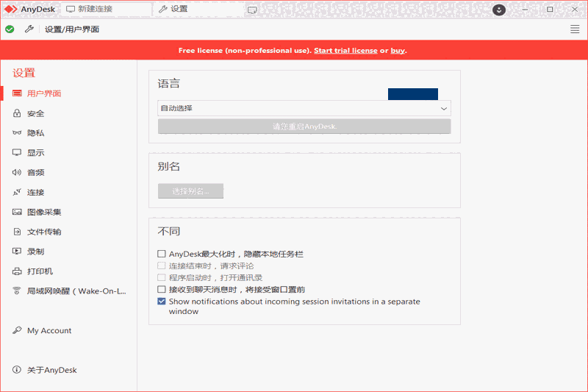Open 录制 recording settings
The width and height of the screenshot is (588, 392).
(35, 252)
